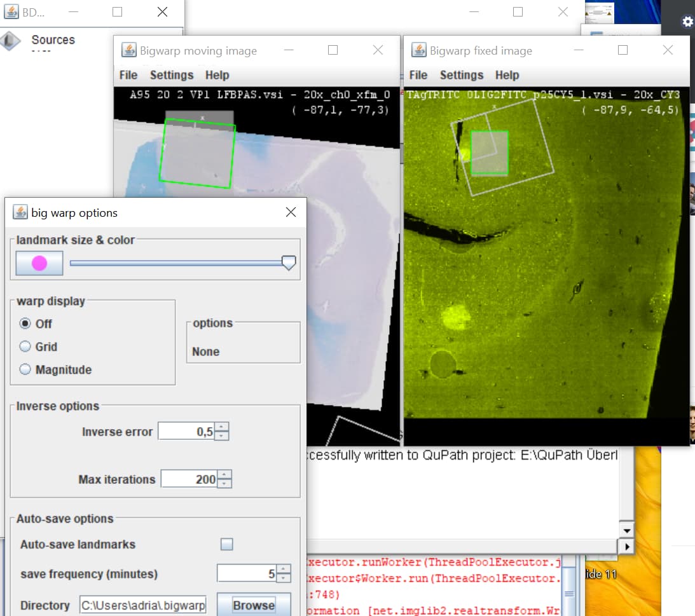Viewport: 695px width, 616px height.
Task: Open the File menu of Bigwarp moving image
Action: pyautogui.click(x=127, y=75)
